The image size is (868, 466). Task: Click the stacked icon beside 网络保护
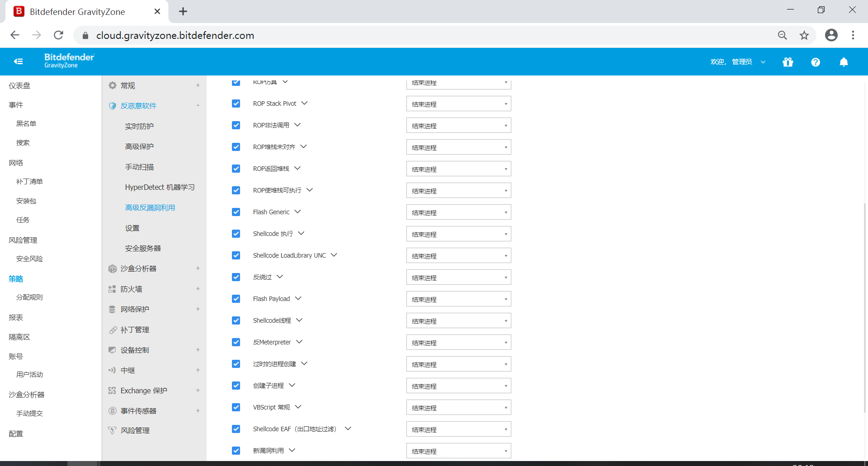pos(112,310)
